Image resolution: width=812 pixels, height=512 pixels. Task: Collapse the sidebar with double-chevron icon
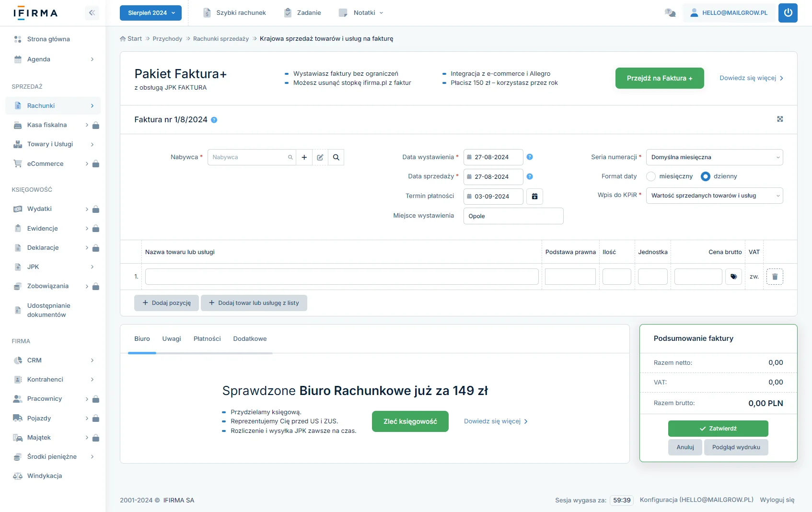(x=92, y=13)
